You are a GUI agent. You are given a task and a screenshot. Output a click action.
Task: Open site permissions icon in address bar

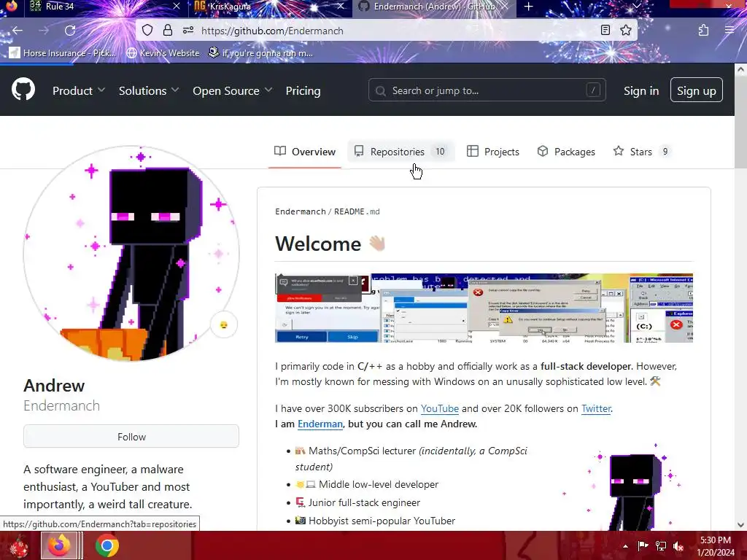188,31
